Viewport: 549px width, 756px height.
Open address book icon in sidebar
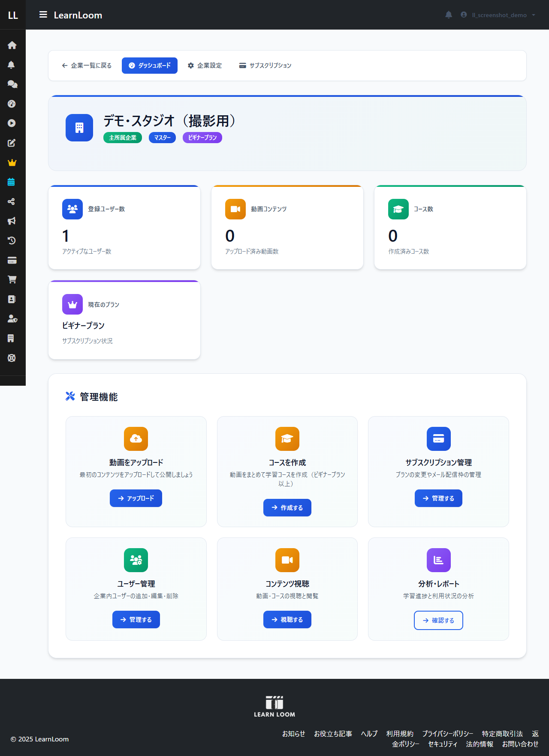coord(12,299)
